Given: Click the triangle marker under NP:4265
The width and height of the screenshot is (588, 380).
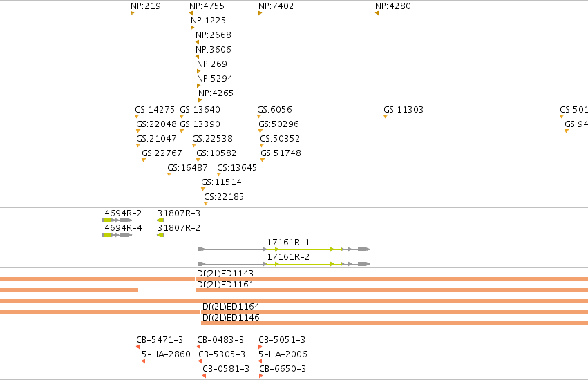Looking at the screenshot, I should [x=200, y=100].
